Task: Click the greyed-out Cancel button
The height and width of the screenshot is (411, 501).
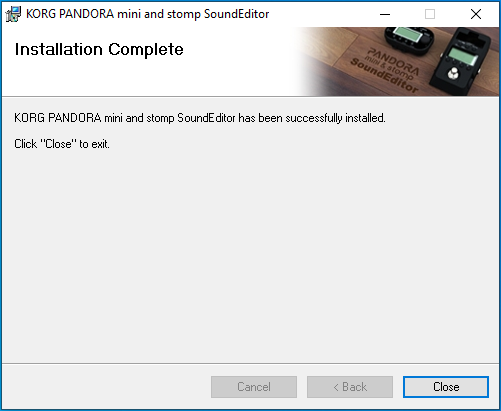Action: pyautogui.click(x=254, y=387)
